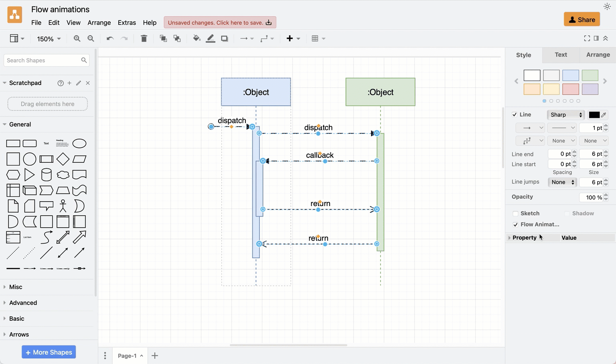Click the Shadow toolbar icon
The width and height of the screenshot is (616, 364).
[224, 38]
